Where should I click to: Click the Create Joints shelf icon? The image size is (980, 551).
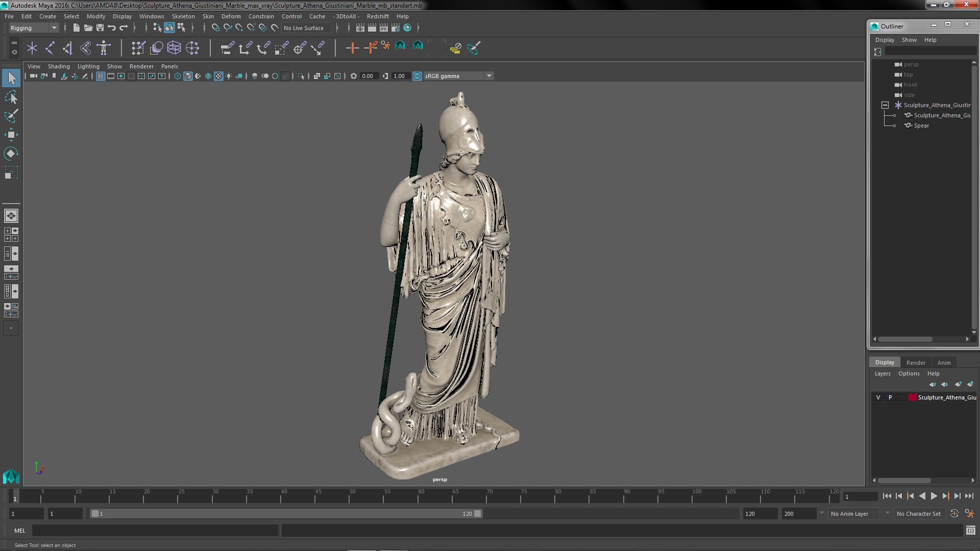[x=50, y=48]
